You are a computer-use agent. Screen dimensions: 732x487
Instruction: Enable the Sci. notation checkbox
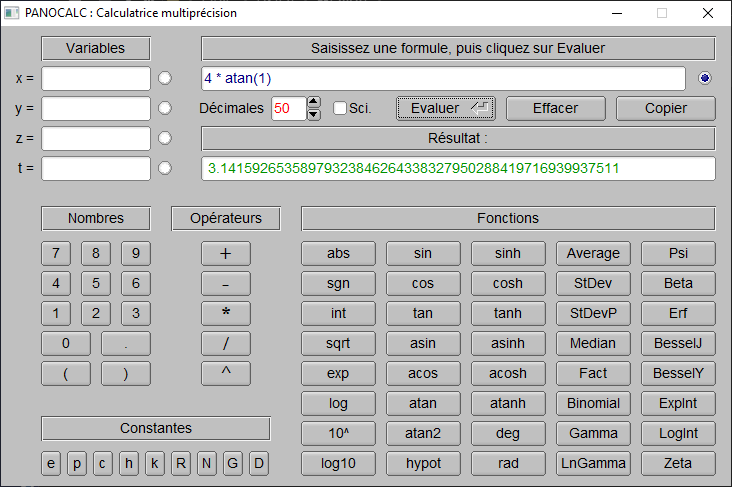click(340, 108)
